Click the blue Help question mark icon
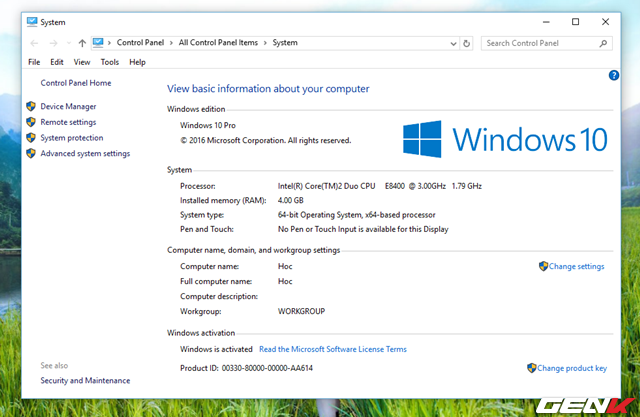640x417 pixels. pos(614,76)
